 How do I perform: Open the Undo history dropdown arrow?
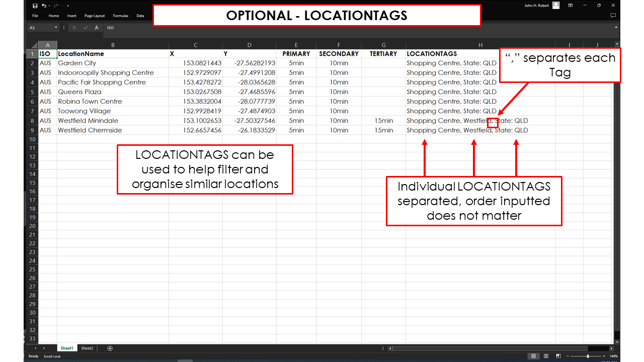pos(49,6)
